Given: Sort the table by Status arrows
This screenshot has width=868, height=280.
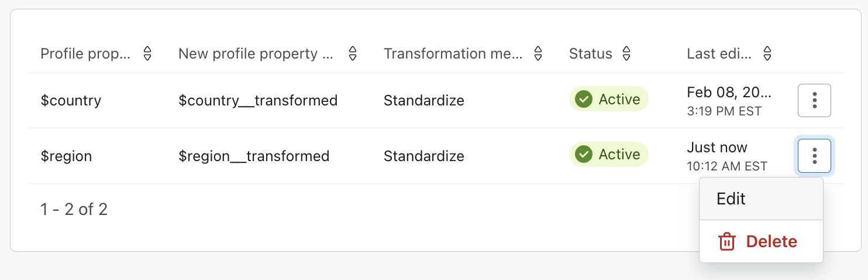Looking at the screenshot, I should 626,54.
